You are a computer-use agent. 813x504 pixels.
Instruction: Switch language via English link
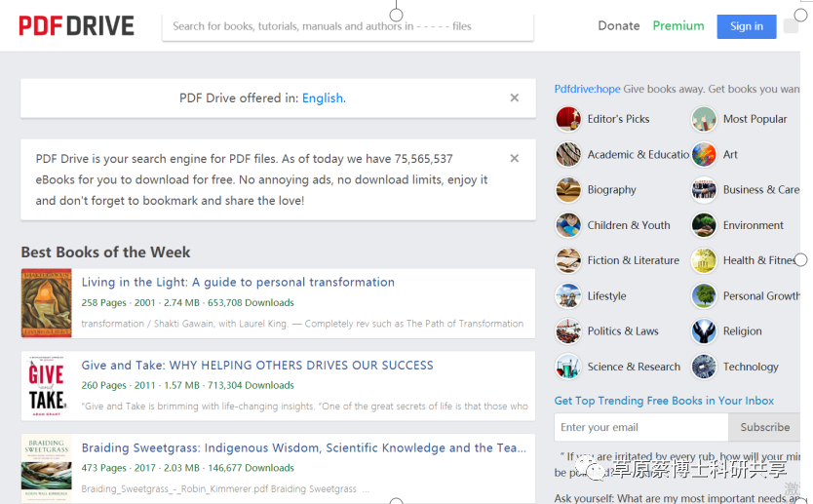tap(324, 98)
